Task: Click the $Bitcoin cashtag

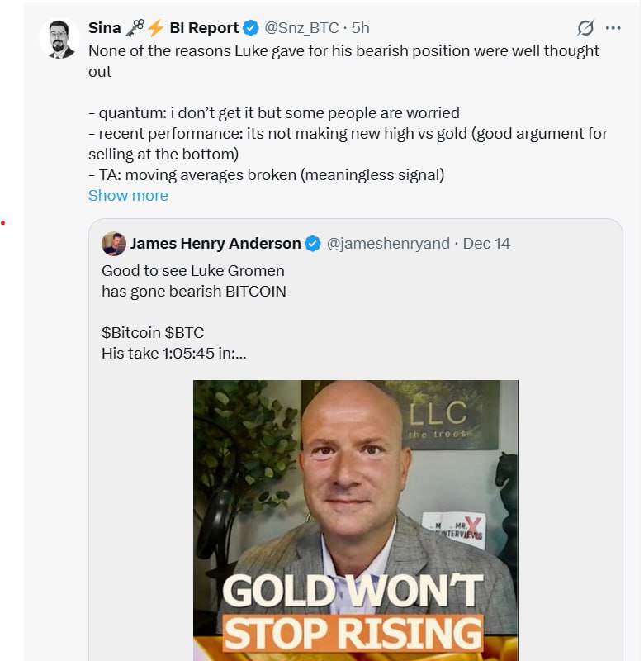Action: [x=130, y=333]
